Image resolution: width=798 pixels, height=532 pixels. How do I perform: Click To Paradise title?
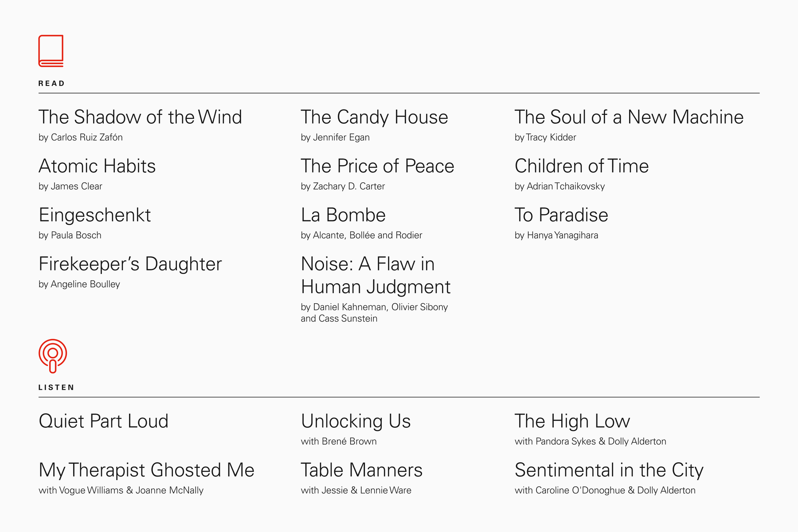561,215
